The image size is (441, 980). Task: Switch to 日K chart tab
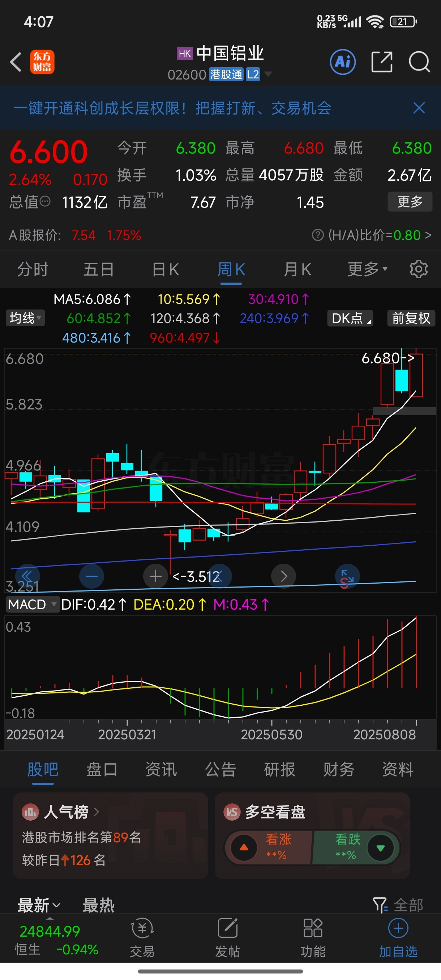click(165, 269)
